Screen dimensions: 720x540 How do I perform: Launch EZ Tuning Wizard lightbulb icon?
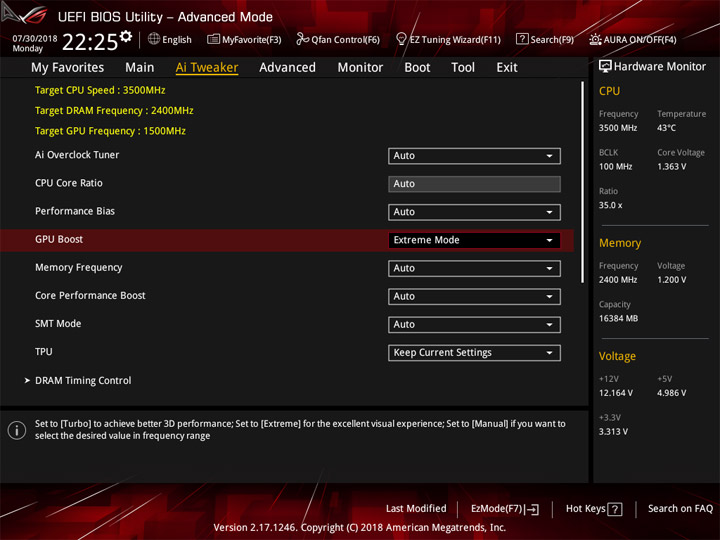tap(401, 39)
